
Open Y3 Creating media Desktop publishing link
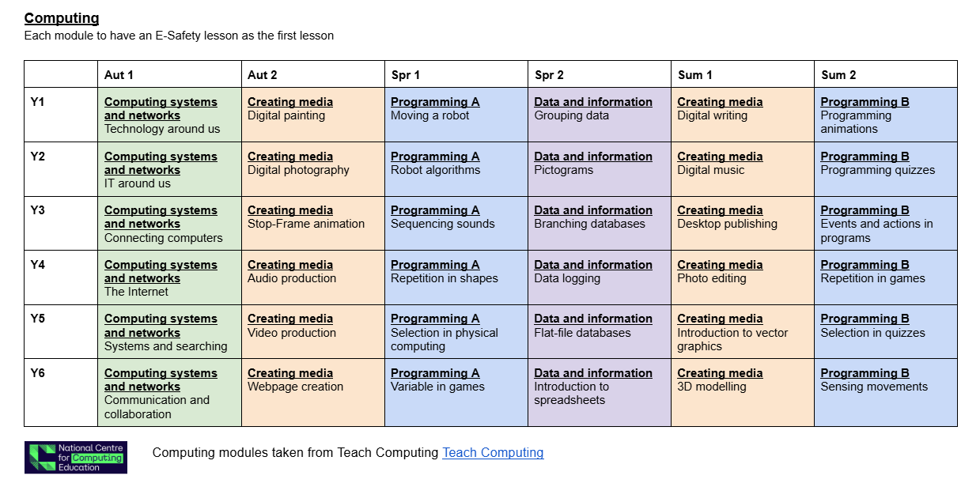coord(720,210)
